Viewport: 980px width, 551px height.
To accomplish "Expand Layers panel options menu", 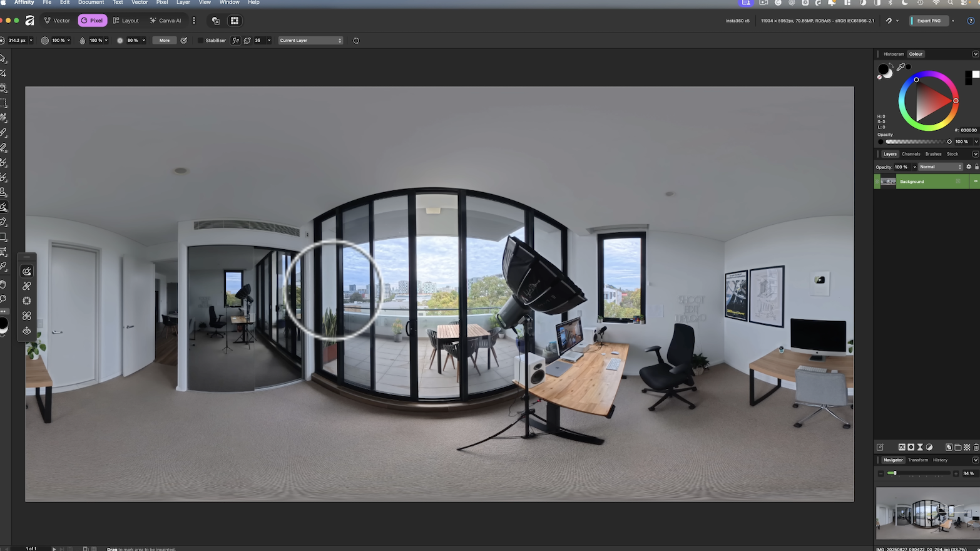I will coord(975,154).
